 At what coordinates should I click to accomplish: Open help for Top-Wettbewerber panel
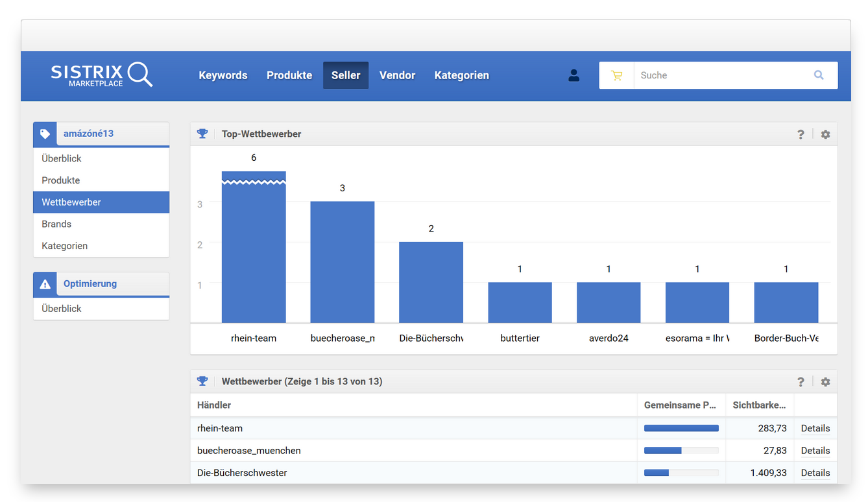tap(801, 134)
